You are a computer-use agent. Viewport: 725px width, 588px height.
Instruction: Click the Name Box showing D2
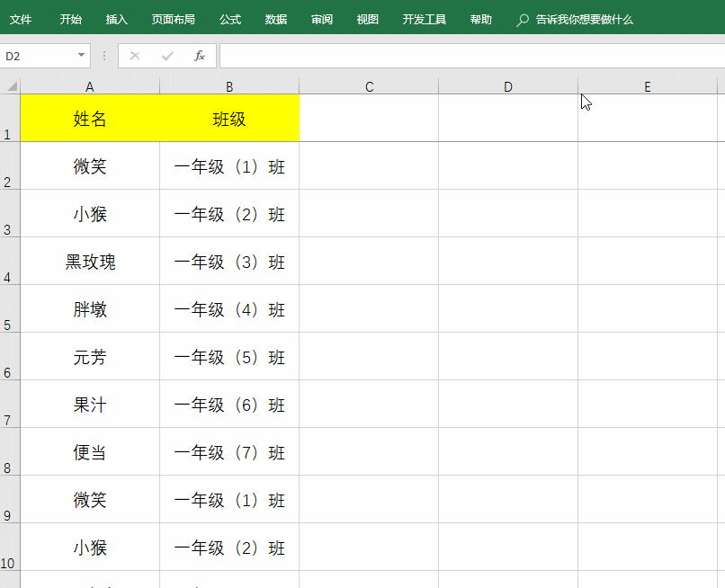[x=40, y=56]
